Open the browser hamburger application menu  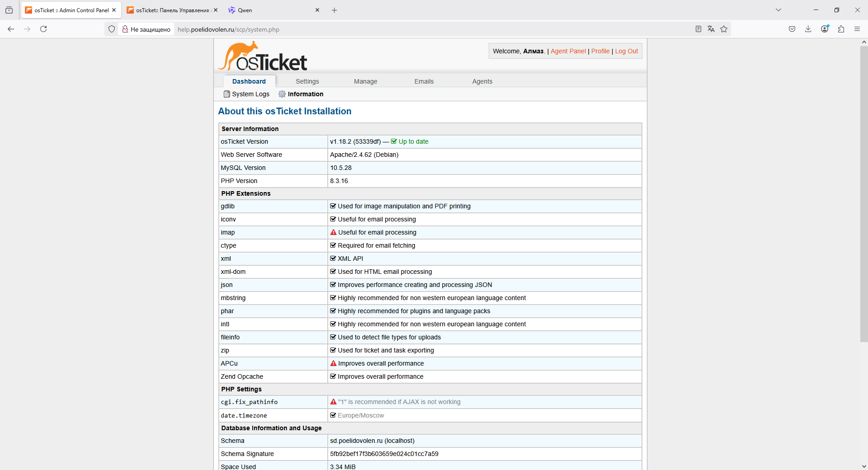tap(857, 29)
